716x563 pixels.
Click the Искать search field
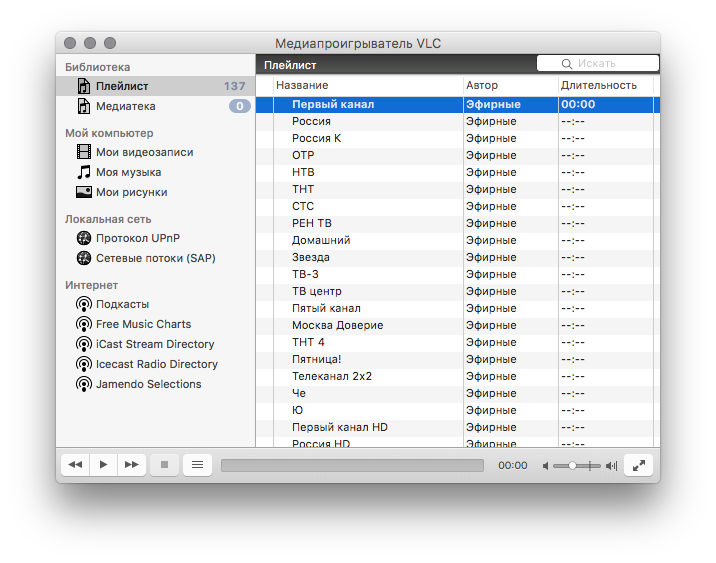tap(598, 63)
